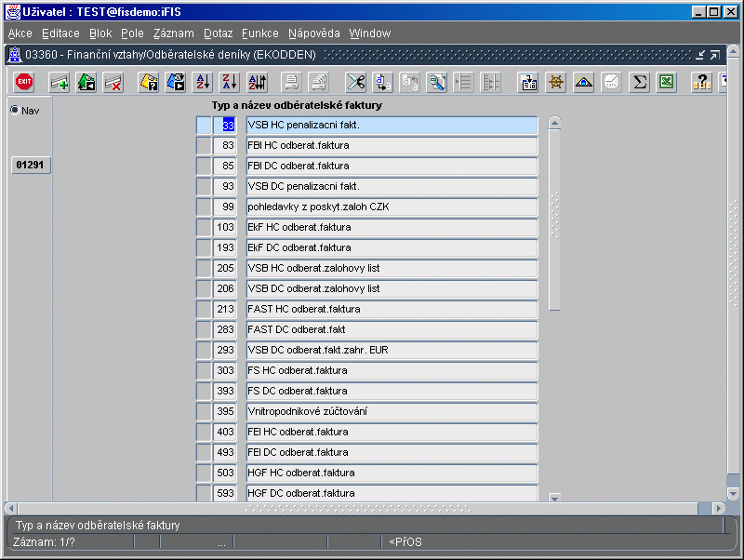Click the sort descending Z-A icon
This screenshot has height=560, width=744.
230,82
